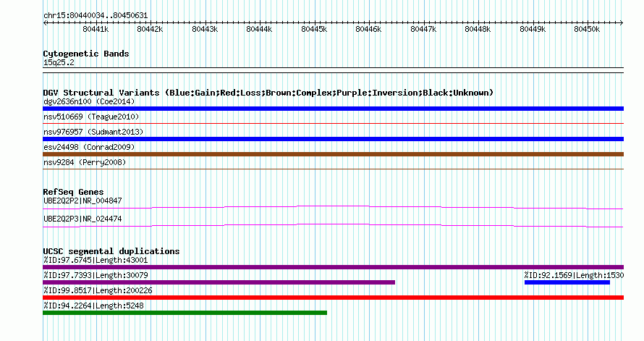Select the 80444k ruler position label
Image resolution: width=644 pixels, height=341 pixels.
click(x=259, y=29)
